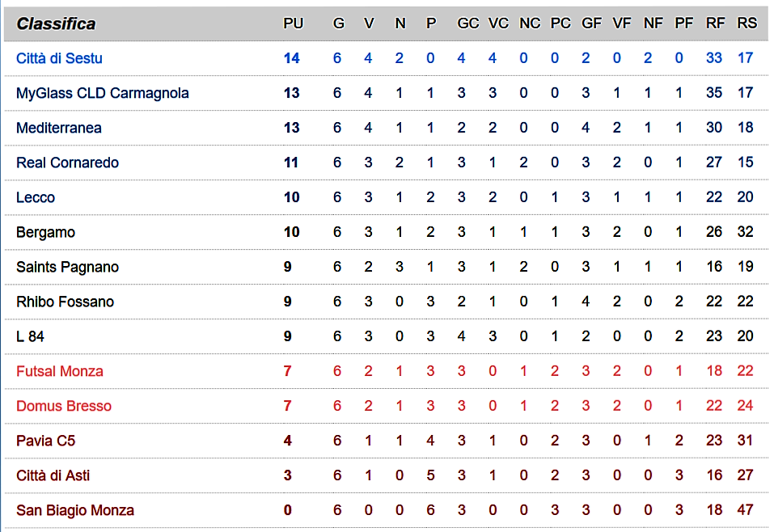Click the GC column header
Image resolution: width=774 pixels, height=532 pixels.
[467, 23]
